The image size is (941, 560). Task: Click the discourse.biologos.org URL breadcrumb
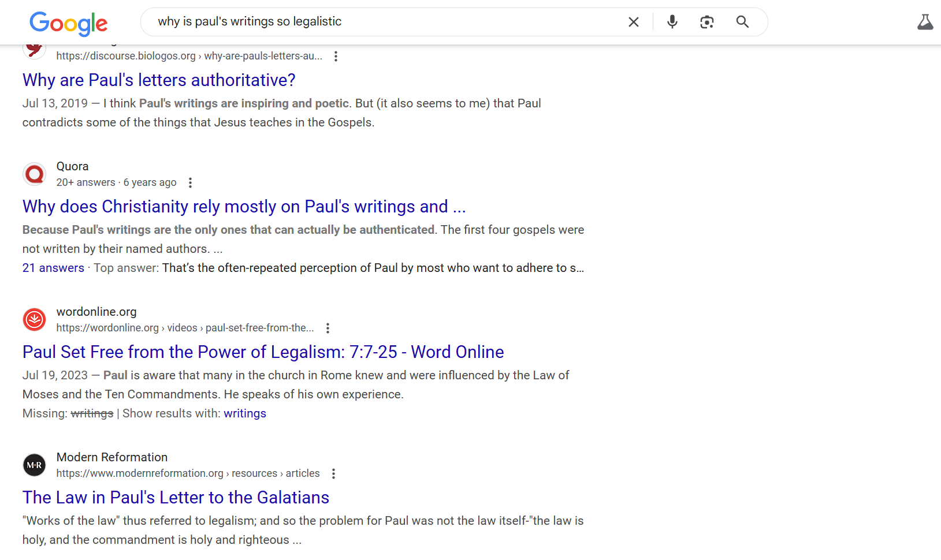point(189,56)
